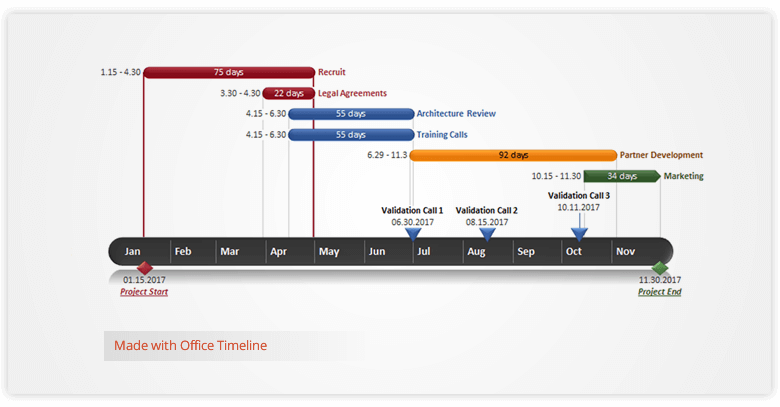Click the orange Partner Development 92 days bar
Screen dimensions: 780x407
(x=513, y=155)
